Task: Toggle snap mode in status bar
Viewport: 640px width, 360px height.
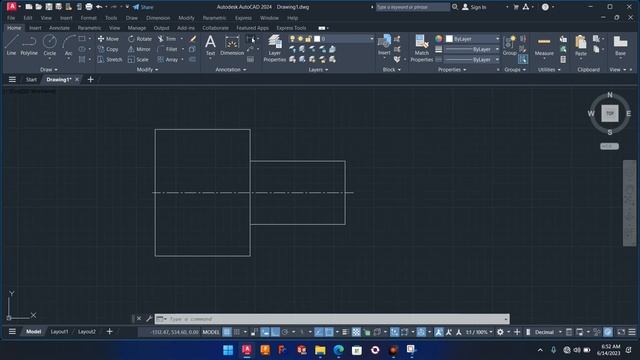Action: 237,332
